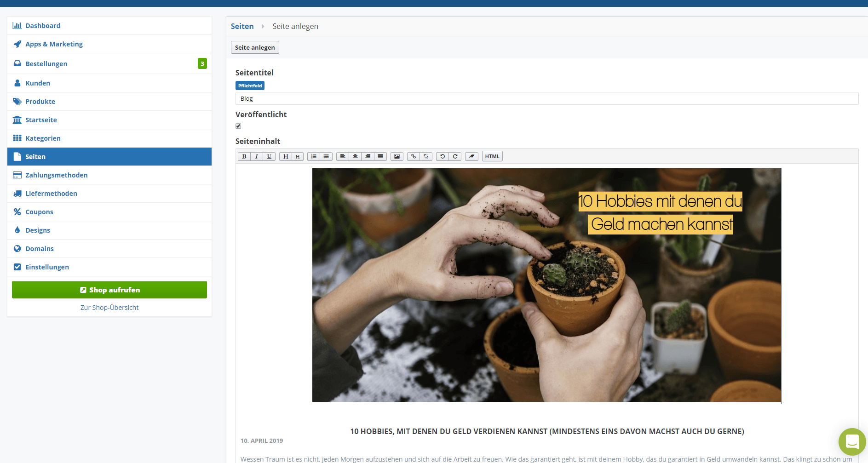Click the Pflichtfeld label badge
868x463 pixels.
point(250,86)
